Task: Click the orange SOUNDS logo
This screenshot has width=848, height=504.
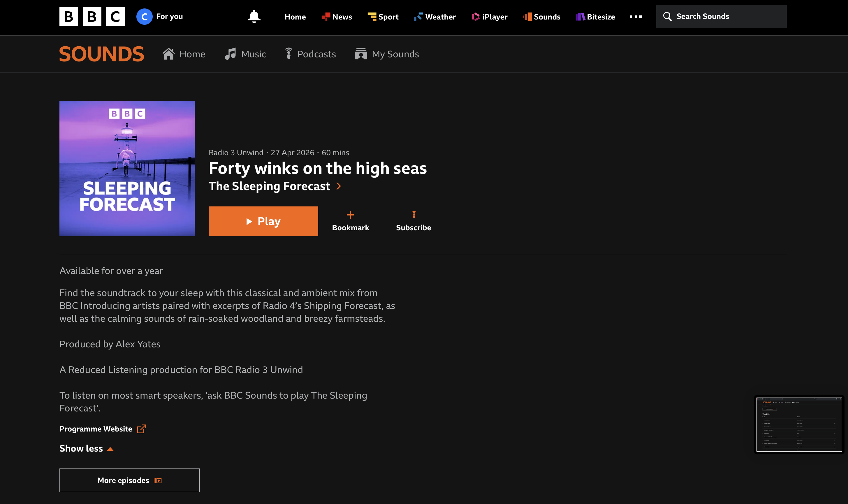Action: point(102,54)
